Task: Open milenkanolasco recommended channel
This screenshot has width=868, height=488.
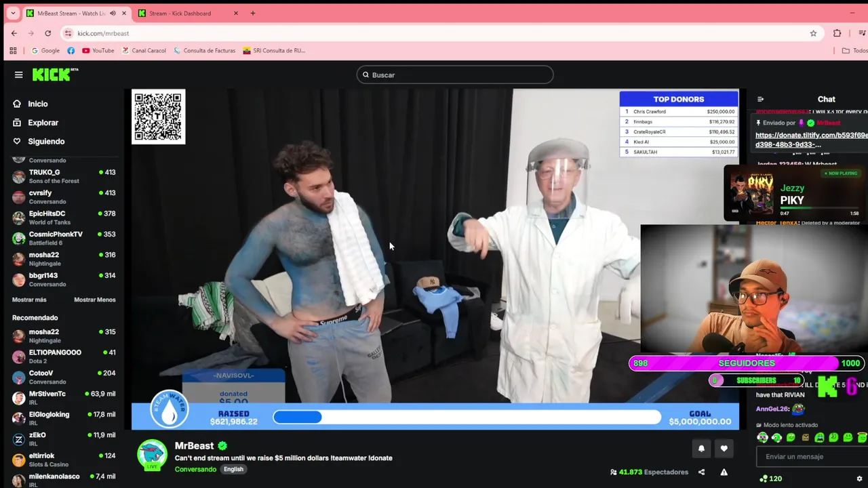Action: point(64,480)
